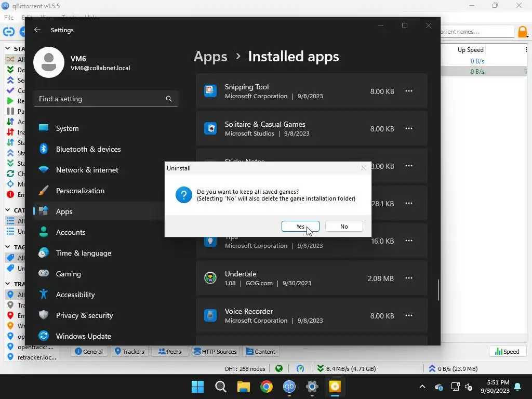Image resolution: width=532 pixels, height=399 pixels.
Task: Click the VM6 user avatar
Action: 49,62
